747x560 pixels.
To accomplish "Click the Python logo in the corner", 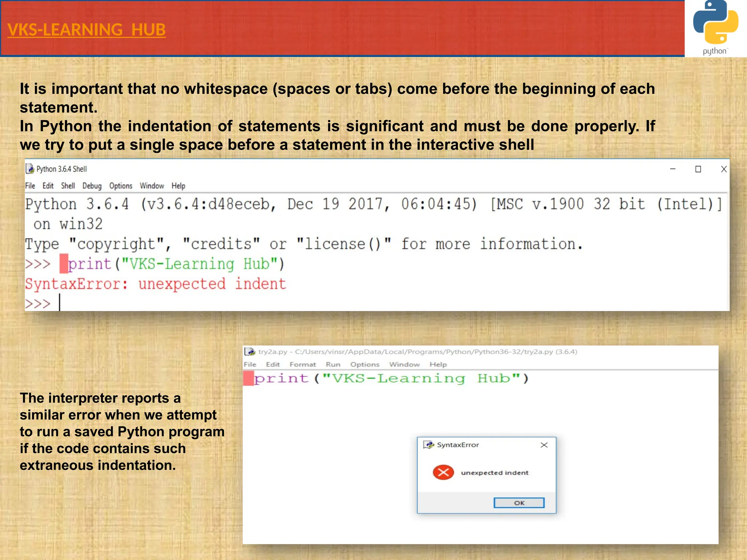I will 716,28.
